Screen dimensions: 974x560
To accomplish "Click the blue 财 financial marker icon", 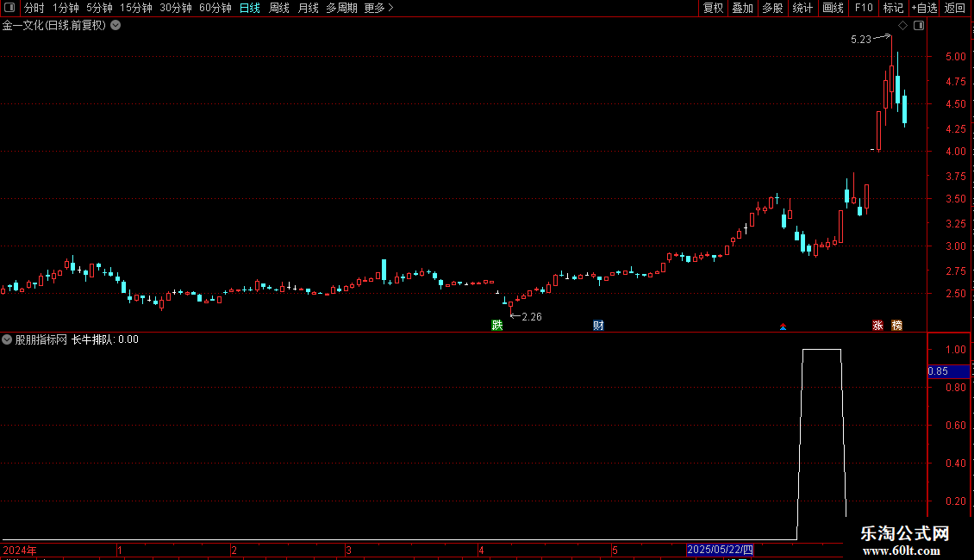I will coord(598,326).
